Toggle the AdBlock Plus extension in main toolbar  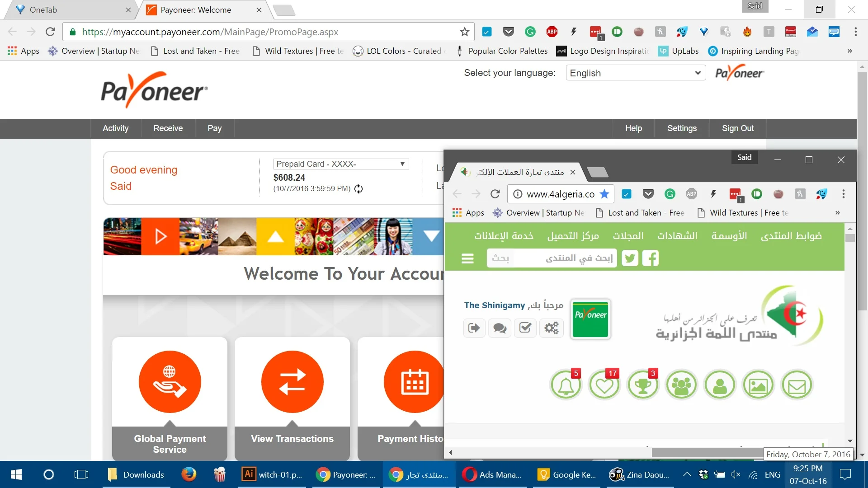[x=552, y=32]
